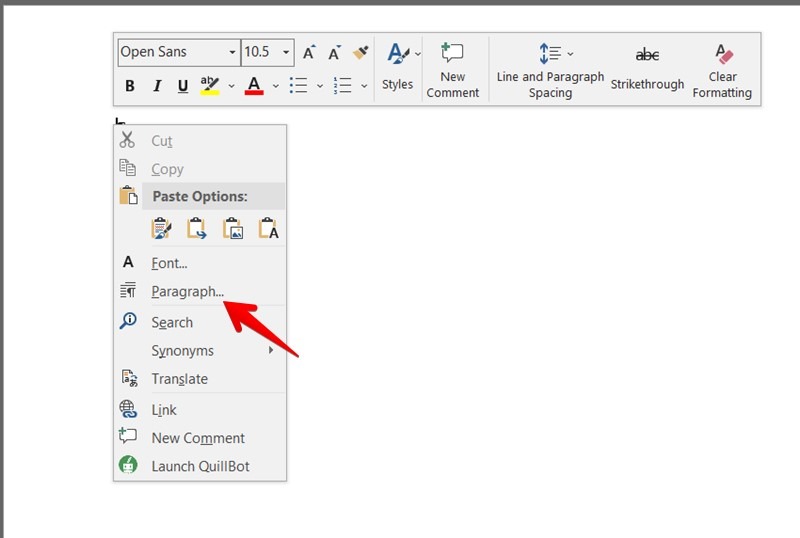This screenshot has width=800, height=538.
Task: Add a New Comment from mini toolbar
Action: 453,70
